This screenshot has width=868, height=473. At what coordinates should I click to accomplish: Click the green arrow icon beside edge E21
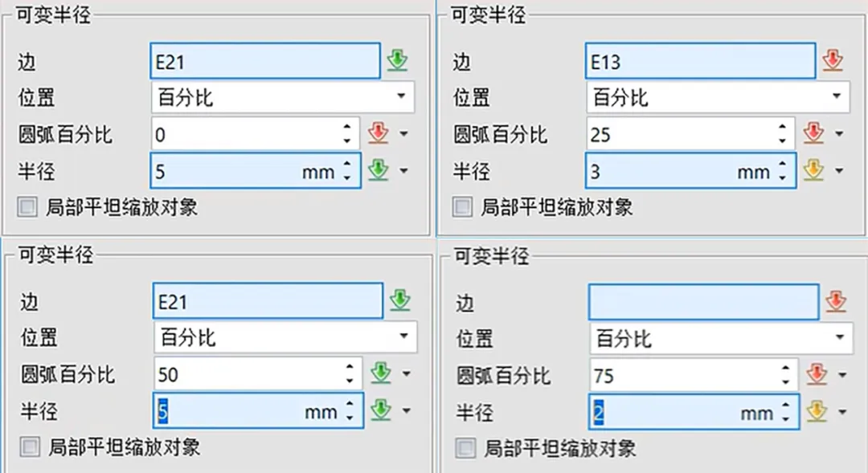[x=397, y=59]
